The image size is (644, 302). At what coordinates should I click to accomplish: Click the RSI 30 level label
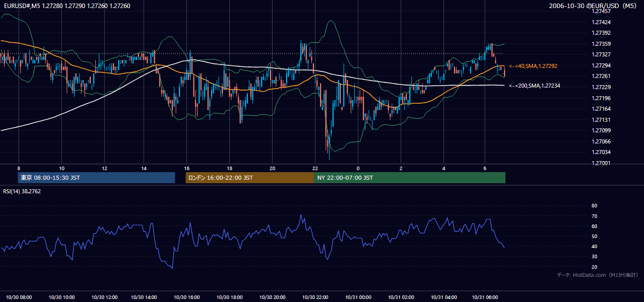click(594, 257)
